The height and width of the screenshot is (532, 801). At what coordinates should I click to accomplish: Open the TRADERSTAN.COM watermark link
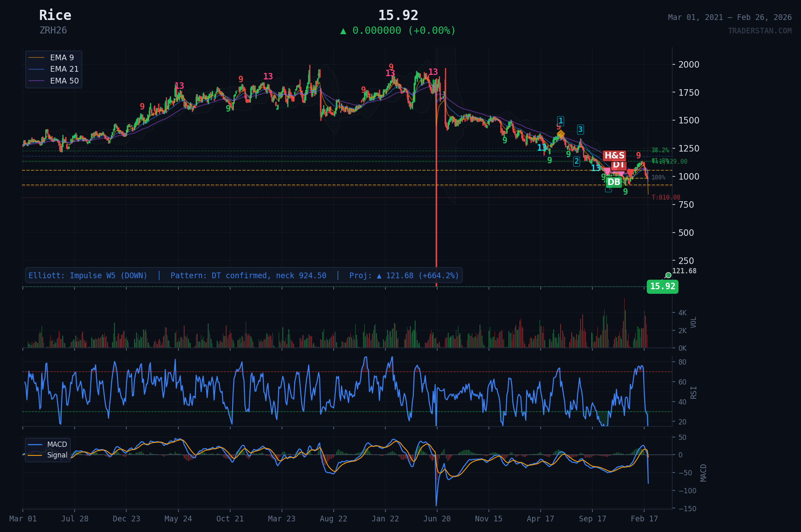point(759,31)
